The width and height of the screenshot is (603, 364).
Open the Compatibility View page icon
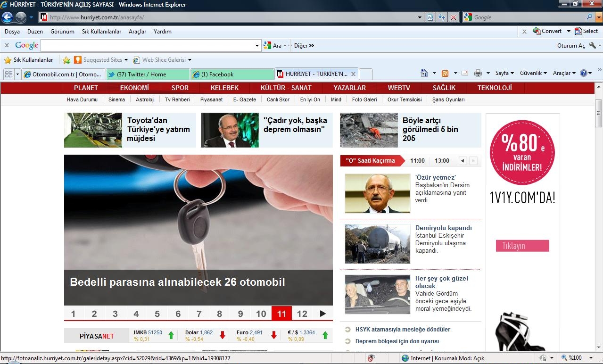coord(430,17)
